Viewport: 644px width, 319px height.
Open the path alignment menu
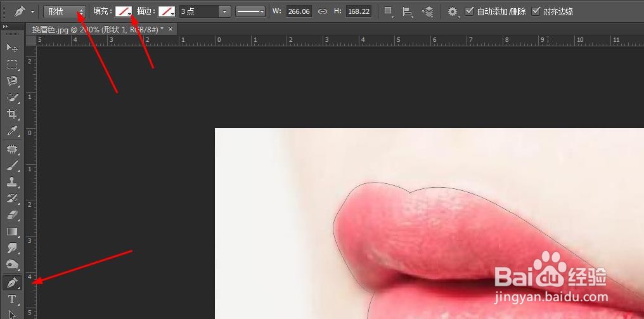[x=407, y=12]
